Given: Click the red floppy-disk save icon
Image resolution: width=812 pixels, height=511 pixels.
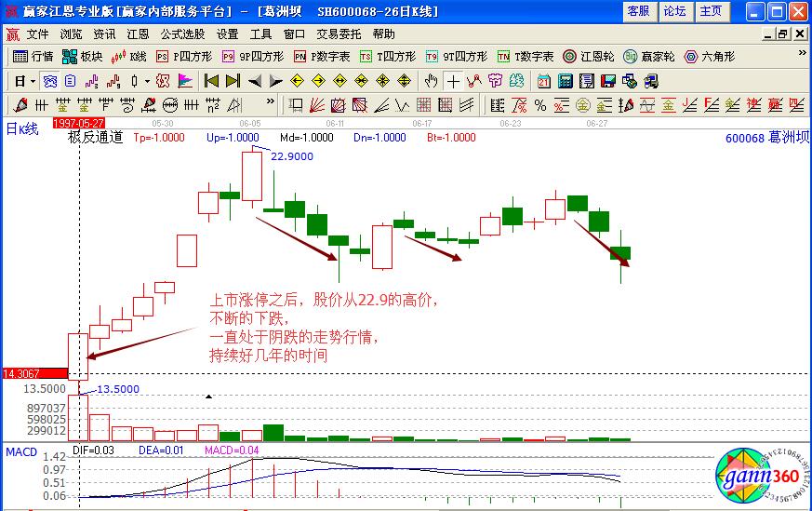Looking at the screenshot, I should [x=606, y=80].
